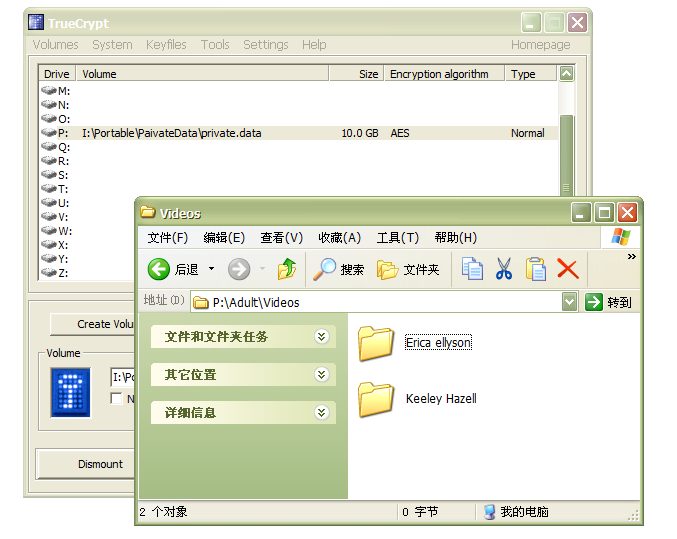Click the forward navigation arrow icon

click(x=239, y=270)
